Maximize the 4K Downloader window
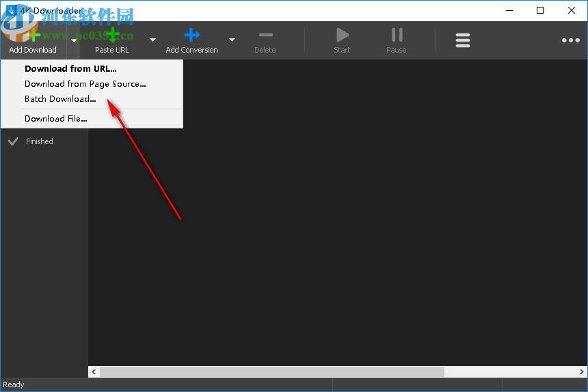 pyautogui.click(x=540, y=10)
